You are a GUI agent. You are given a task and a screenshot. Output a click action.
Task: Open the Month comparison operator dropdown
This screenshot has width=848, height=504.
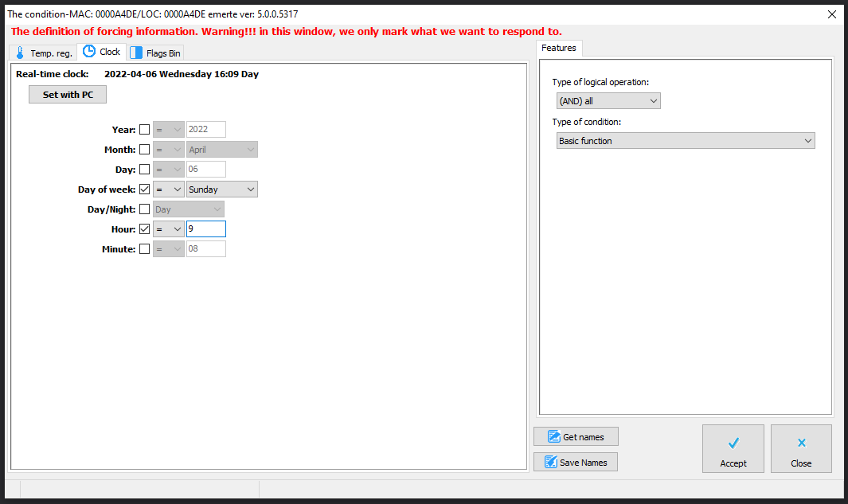pyautogui.click(x=168, y=149)
